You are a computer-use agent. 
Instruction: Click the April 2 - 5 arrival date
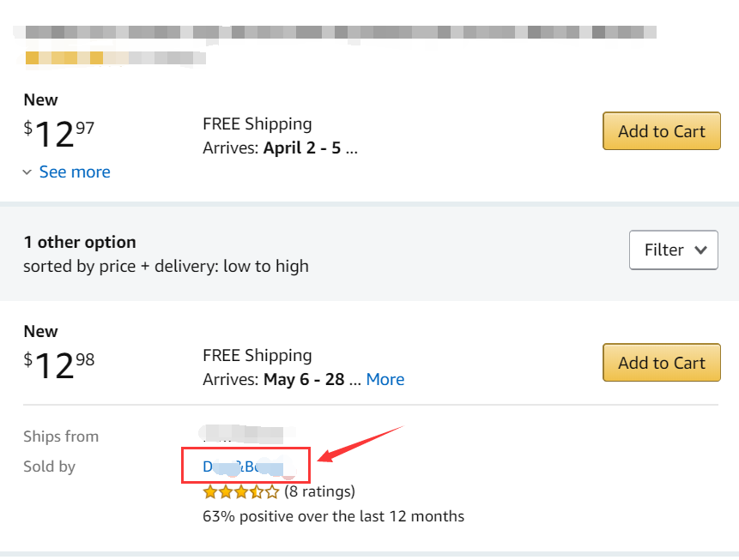click(302, 148)
